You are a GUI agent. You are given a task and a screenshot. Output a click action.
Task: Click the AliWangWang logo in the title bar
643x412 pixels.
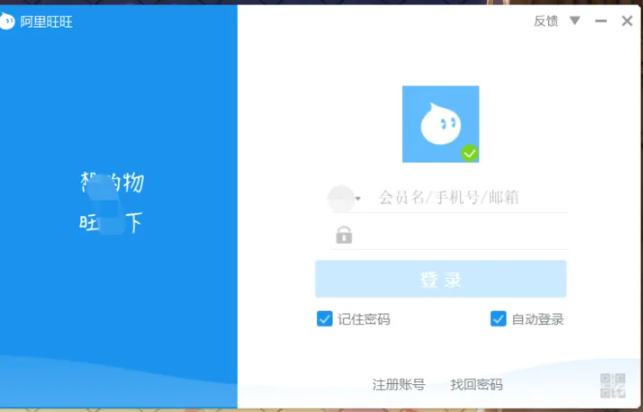coord(7,21)
